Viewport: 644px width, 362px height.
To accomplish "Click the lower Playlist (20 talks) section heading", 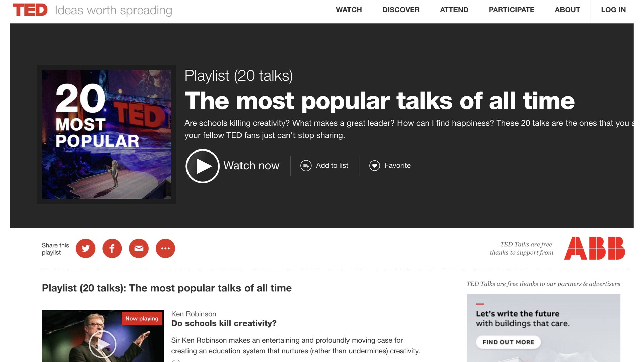I will pyautogui.click(x=167, y=288).
